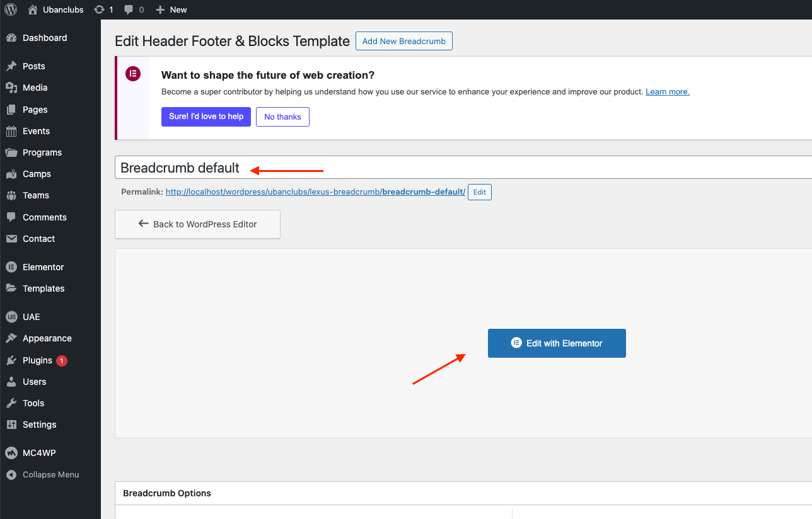
Task: Click the Plugins plug icon
Action: point(11,360)
